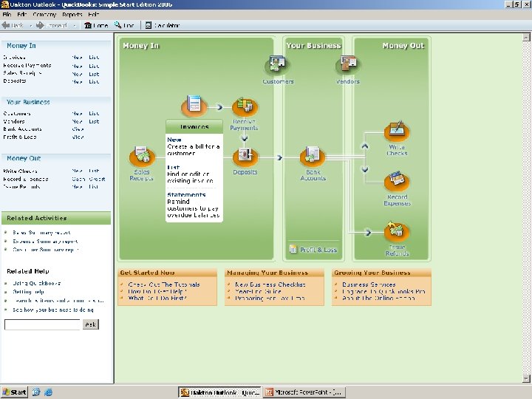Click Cash next to Record Expenses
Viewport: 532px width, 399px height.
click(78, 179)
